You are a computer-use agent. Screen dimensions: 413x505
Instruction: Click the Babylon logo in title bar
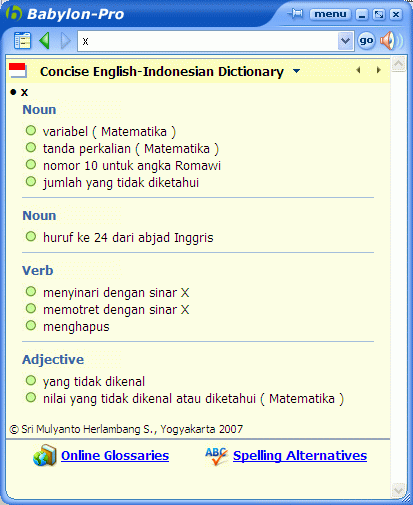click(x=14, y=14)
